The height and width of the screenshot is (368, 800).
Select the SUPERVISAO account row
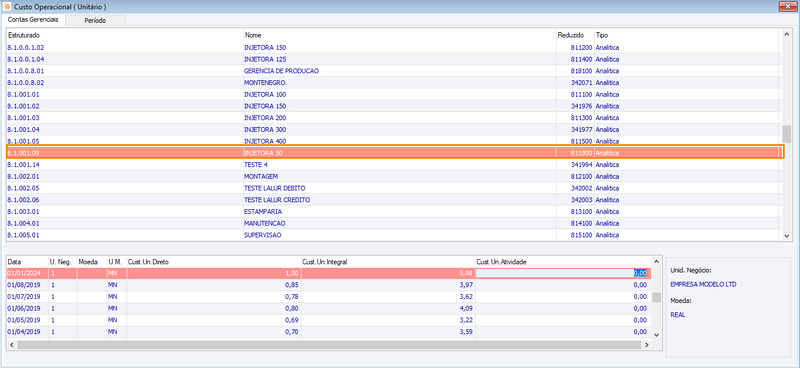tap(393, 235)
